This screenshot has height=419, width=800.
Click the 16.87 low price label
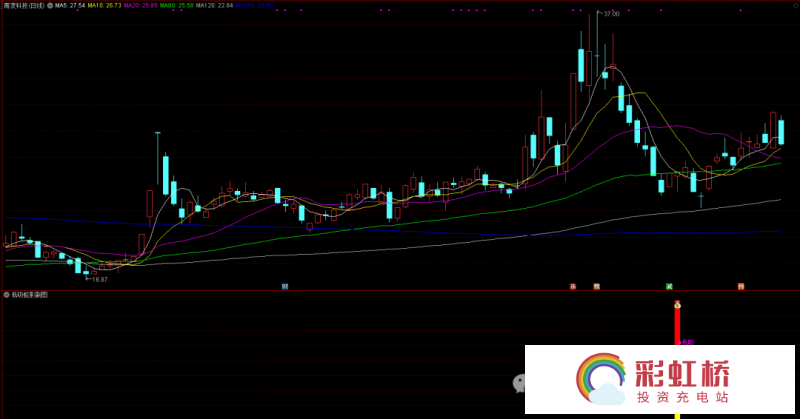[99, 280]
